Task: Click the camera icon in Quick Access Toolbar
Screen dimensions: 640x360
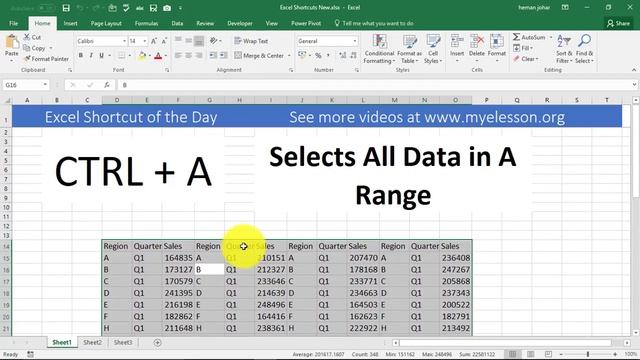Action: click(x=167, y=8)
